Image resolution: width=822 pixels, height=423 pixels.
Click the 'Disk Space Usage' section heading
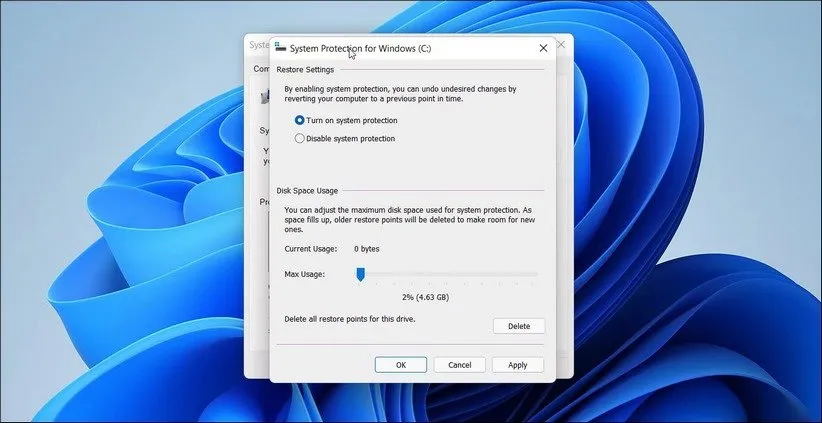coord(307,191)
